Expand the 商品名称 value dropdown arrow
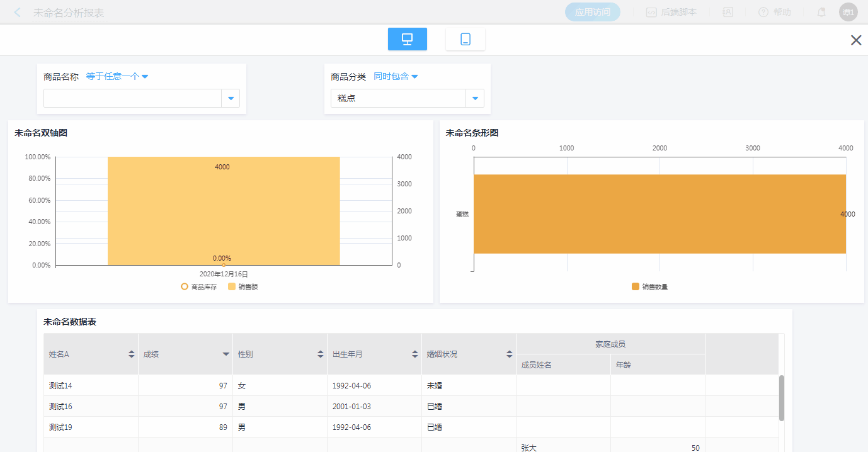Screen dimensions: 868x452 click(231, 98)
